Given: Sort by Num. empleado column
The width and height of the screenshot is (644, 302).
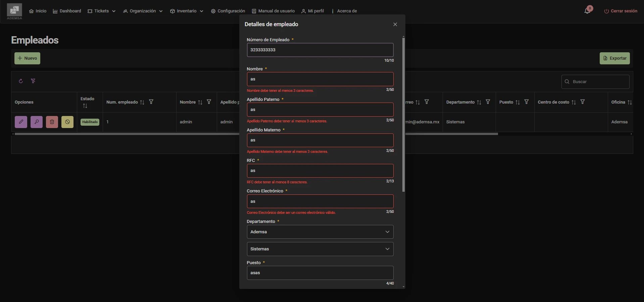Looking at the screenshot, I should 142,102.
